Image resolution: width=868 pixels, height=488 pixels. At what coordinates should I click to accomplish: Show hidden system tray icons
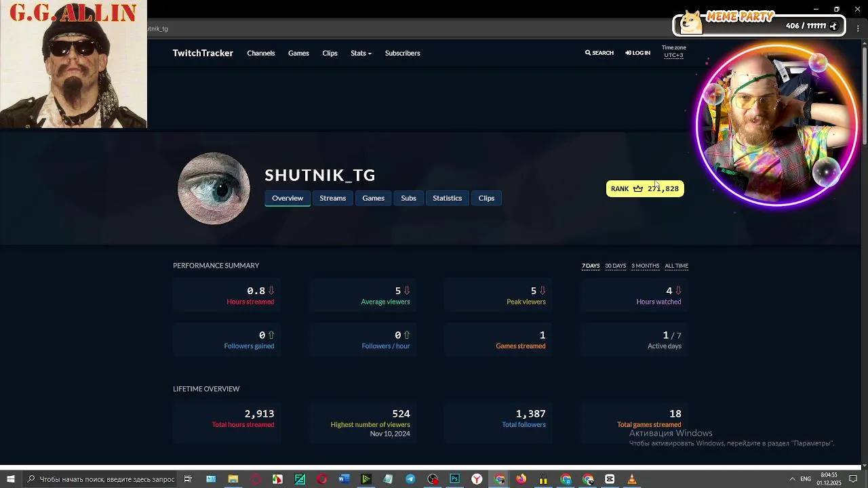coord(792,479)
